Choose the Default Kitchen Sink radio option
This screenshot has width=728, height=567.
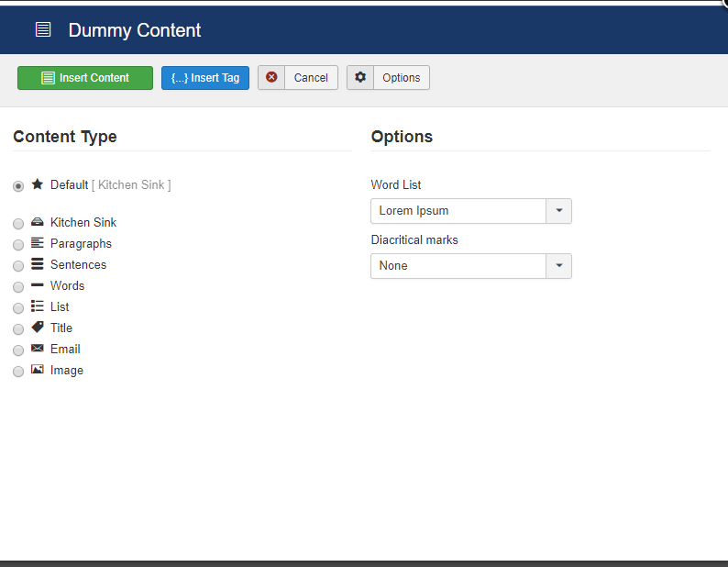click(18, 186)
